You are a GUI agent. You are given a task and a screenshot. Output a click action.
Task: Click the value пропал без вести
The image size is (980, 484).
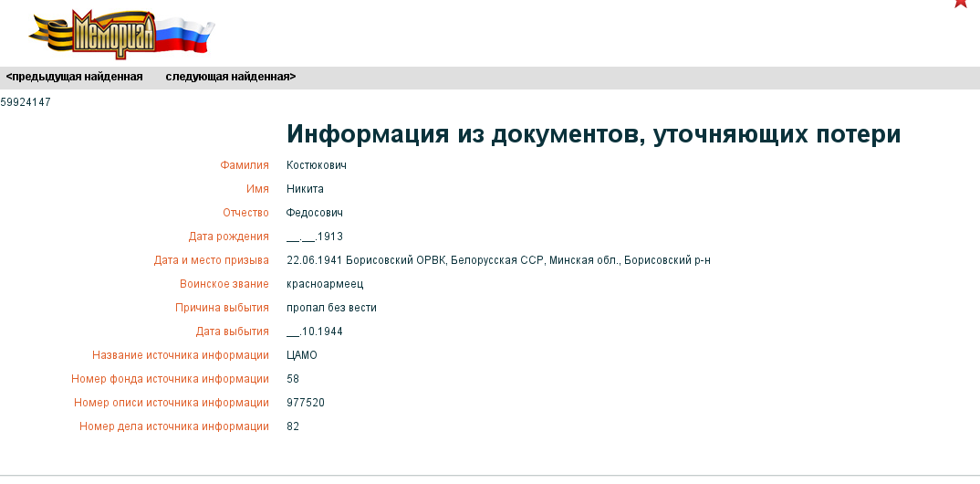click(x=331, y=308)
